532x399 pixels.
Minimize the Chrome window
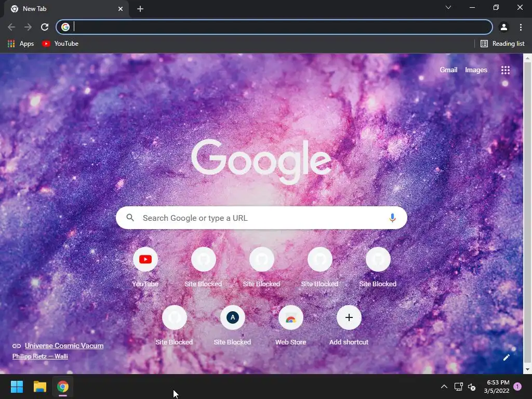click(472, 7)
